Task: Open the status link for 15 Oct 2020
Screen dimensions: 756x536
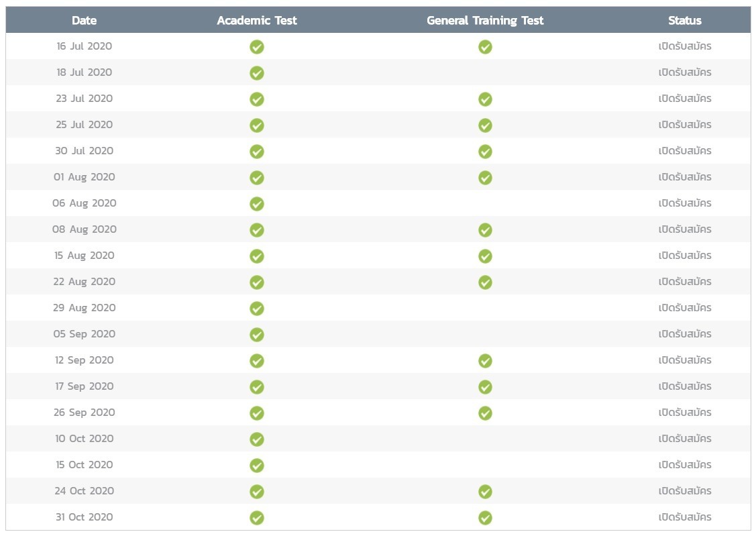Action: (x=685, y=465)
